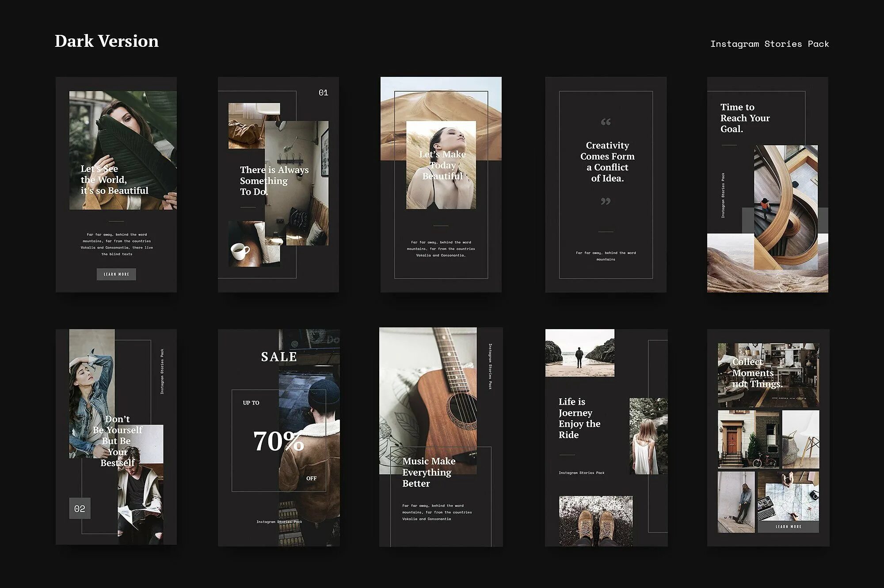Click the Dark Version heading
Image resolution: width=884 pixels, height=588 pixels.
[x=107, y=41]
